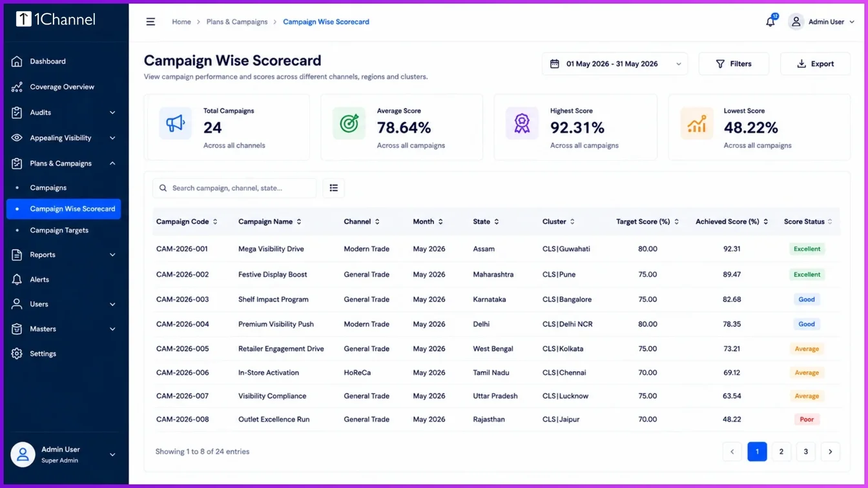
Task: Click the Settings gear icon
Action: 17,354
